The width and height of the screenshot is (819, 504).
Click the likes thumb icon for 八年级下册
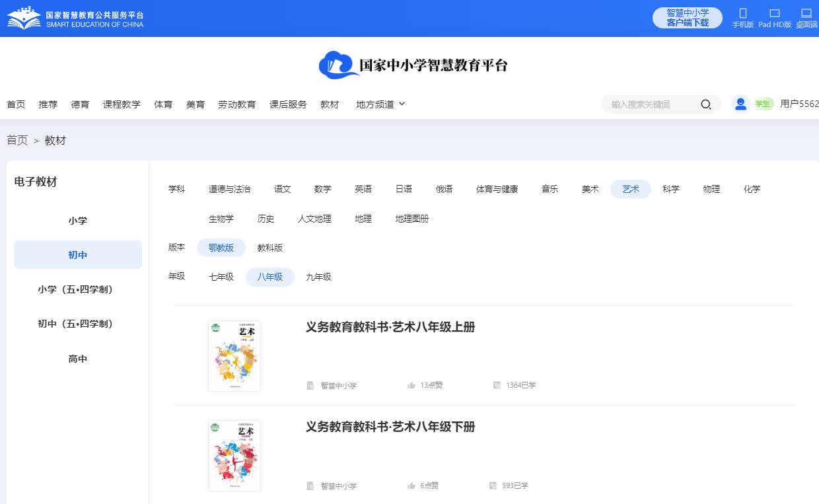click(411, 486)
